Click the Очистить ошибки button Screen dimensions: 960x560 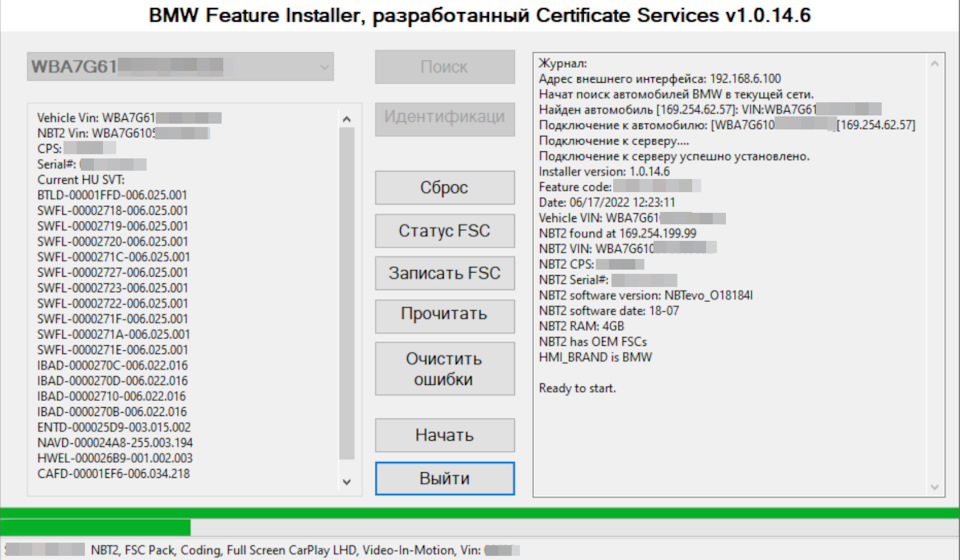444,368
